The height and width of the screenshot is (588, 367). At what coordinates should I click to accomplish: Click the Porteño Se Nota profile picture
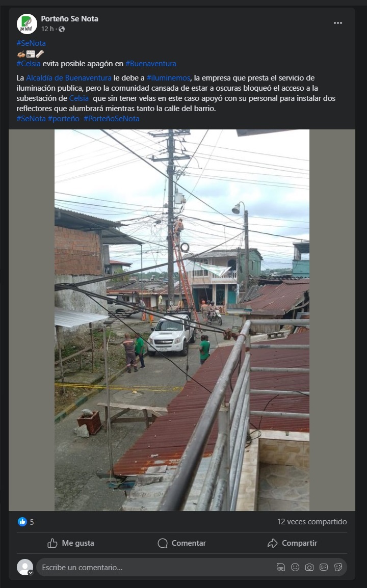click(x=27, y=23)
